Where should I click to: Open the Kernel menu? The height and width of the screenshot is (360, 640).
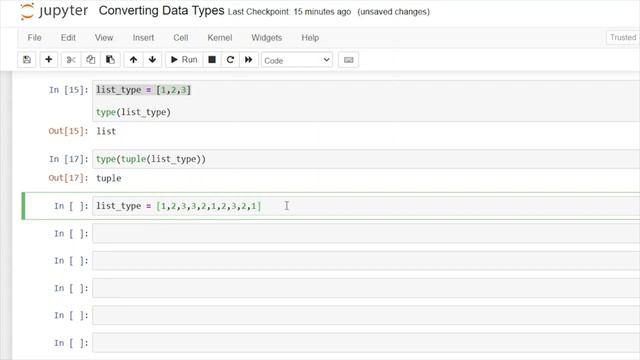click(x=220, y=38)
